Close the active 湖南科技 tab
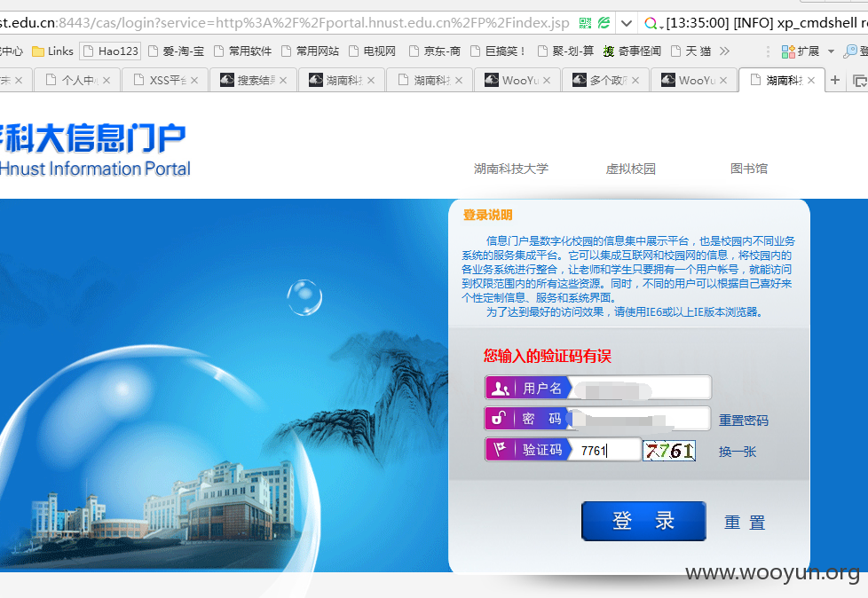The height and width of the screenshot is (598, 868). [x=811, y=81]
